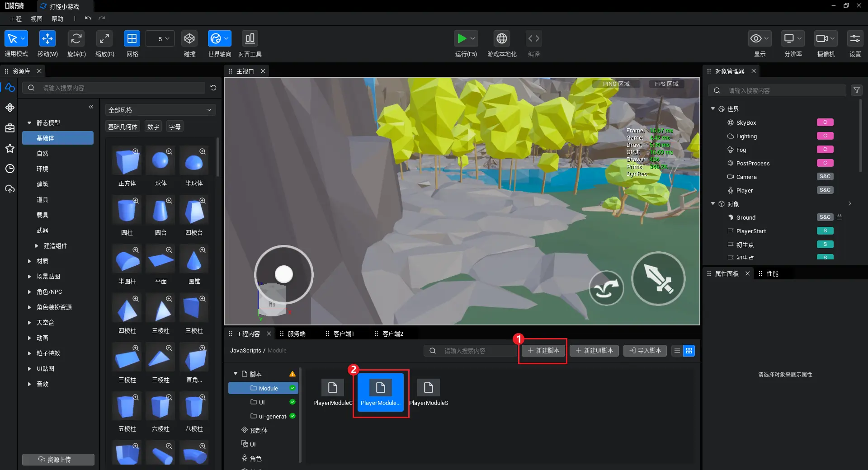Open cloud upload sidebar icon
This screenshot has width=868, height=470.
pyautogui.click(x=9, y=189)
